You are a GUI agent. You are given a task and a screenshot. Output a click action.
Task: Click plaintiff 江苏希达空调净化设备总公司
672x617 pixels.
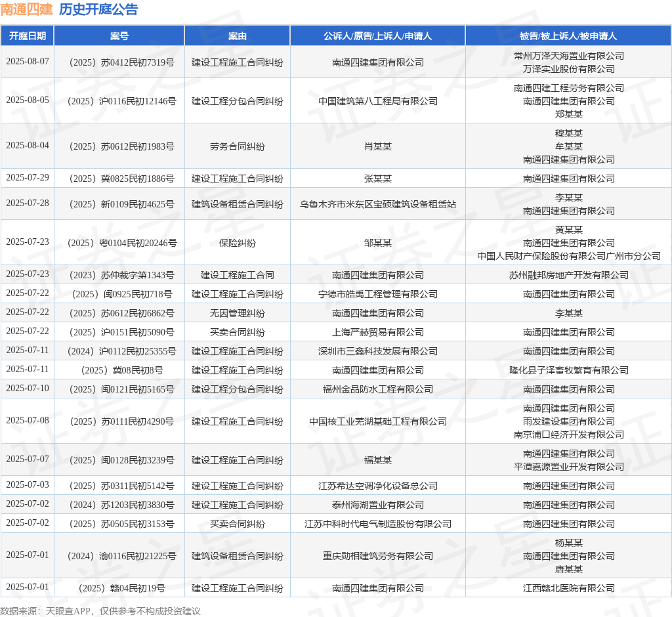pyautogui.click(x=377, y=486)
